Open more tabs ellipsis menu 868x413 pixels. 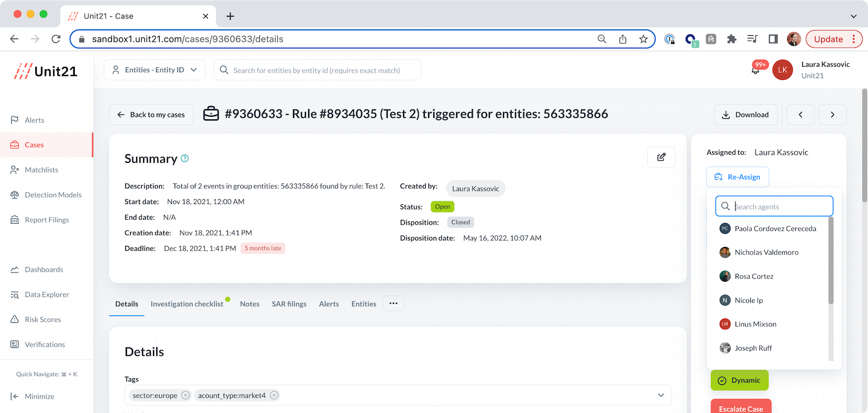point(393,303)
